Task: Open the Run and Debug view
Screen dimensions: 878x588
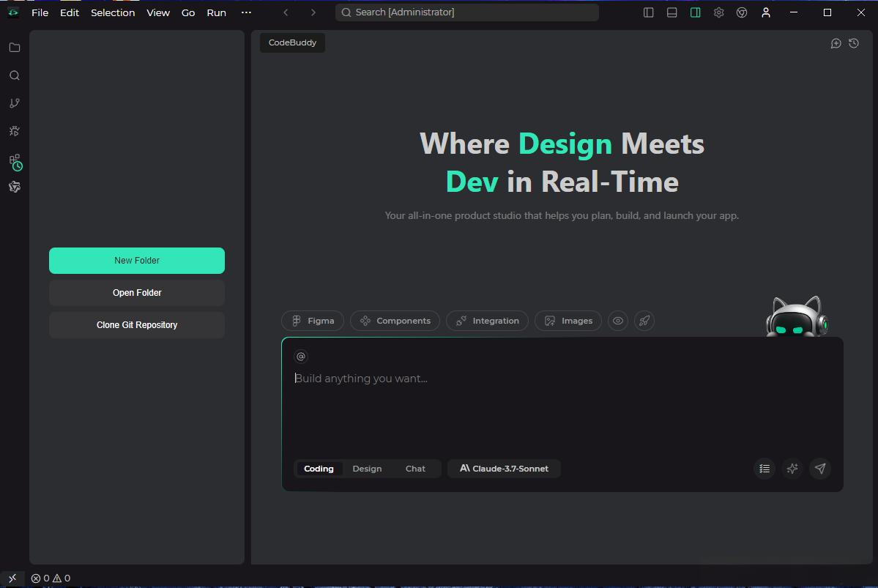Action: pyautogui.click(x=14, y=131)
